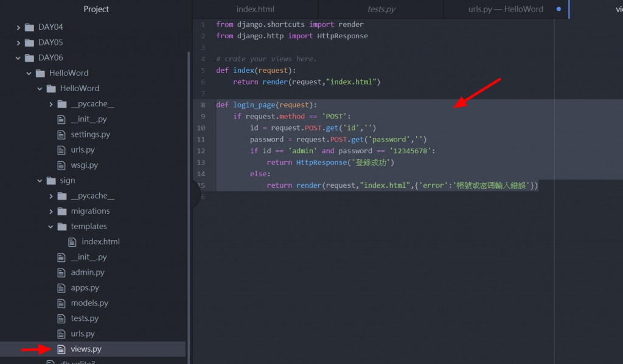Click '# crate your views here.' comment
The image size is (623, 364).
[x=266, y=59]
